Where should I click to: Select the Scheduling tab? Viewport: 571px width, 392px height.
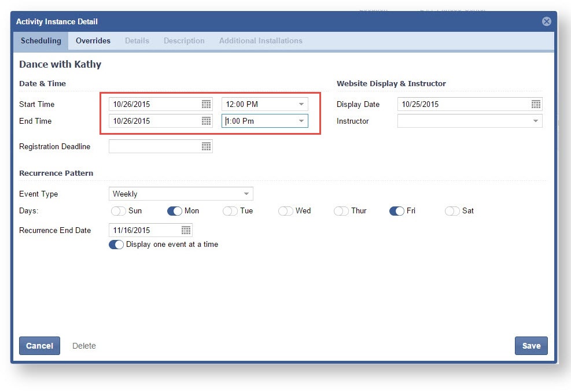coord(41,40)
